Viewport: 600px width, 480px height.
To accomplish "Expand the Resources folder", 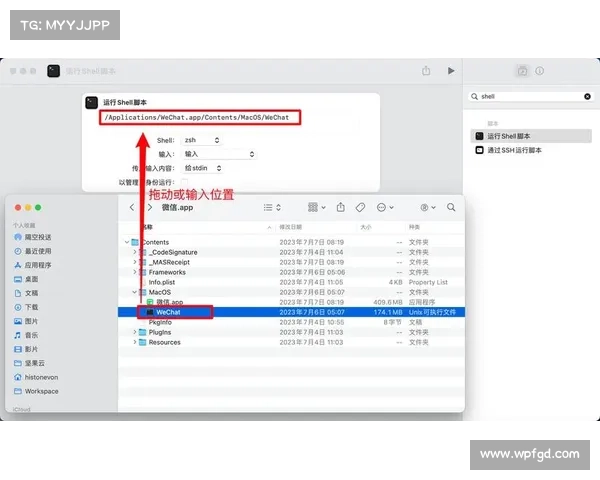I will pos(135,342).
